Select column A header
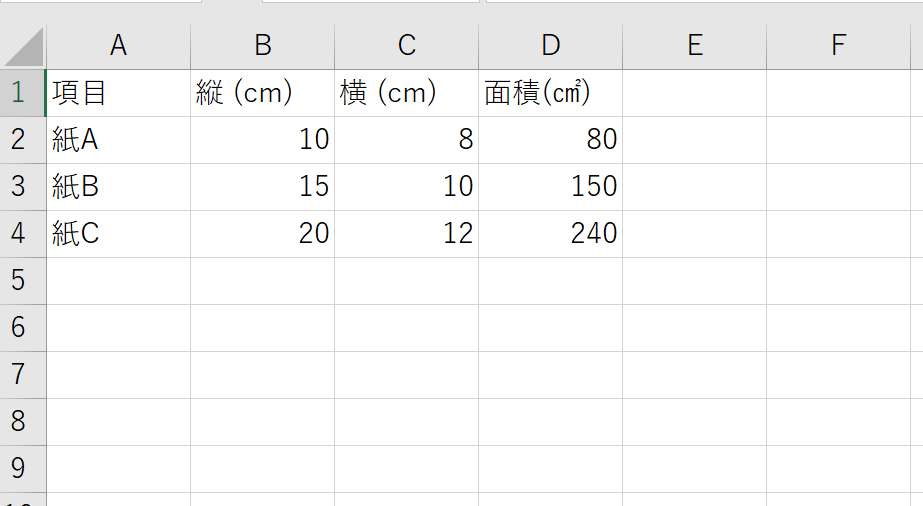Image resolution: width=923 pixels, height=506 pixels. click(x=118, y=46)
